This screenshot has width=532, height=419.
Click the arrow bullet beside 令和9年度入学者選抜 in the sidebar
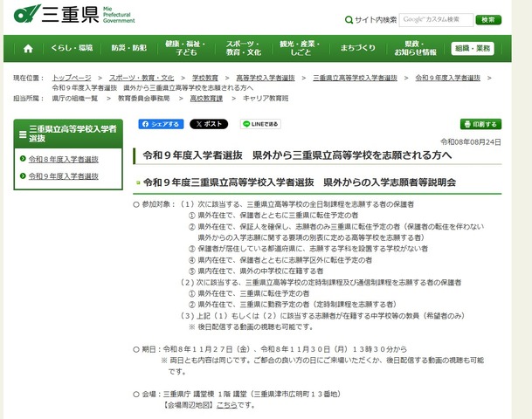tap(23, 175)
